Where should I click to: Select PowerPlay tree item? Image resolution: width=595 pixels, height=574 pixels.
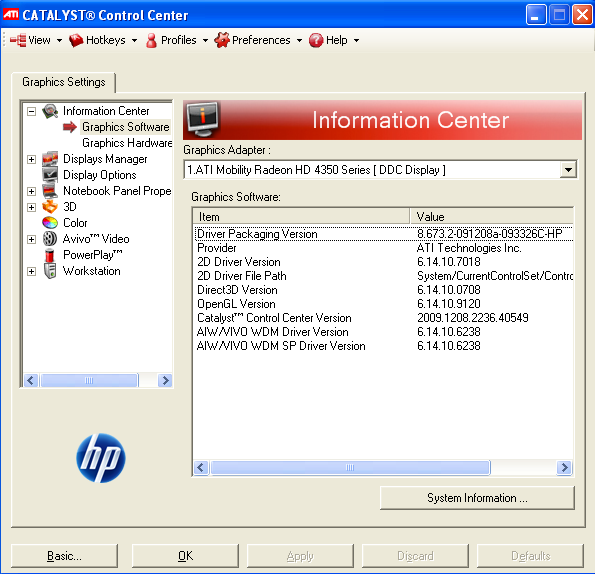[x=93, y=255]
